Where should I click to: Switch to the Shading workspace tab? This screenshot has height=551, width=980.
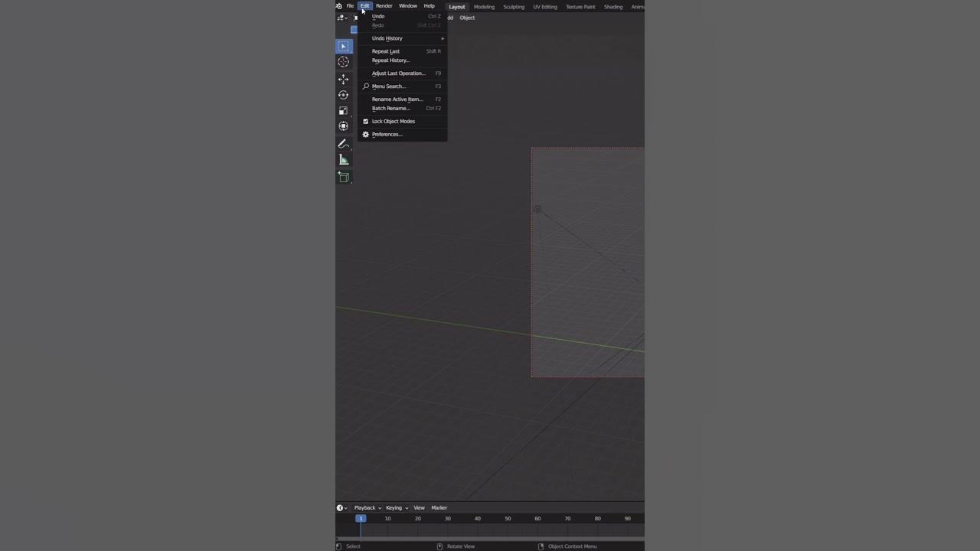pos(613,7)
